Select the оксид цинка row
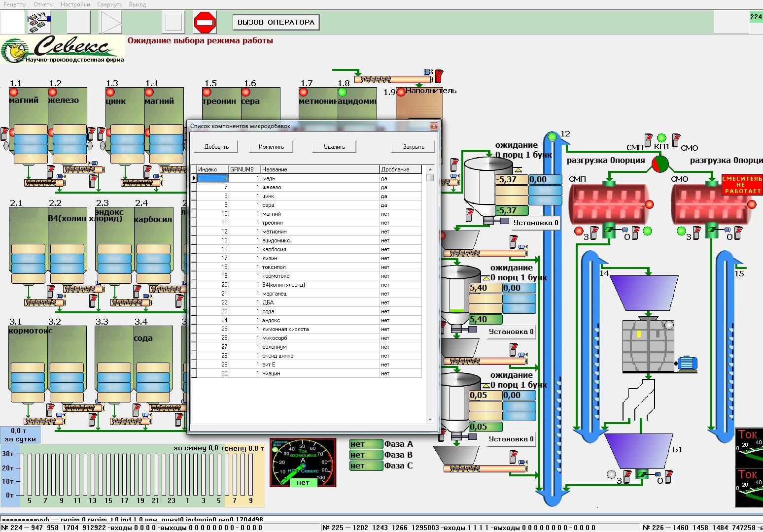This screenshot has height=532, width=763. point(309,356)
